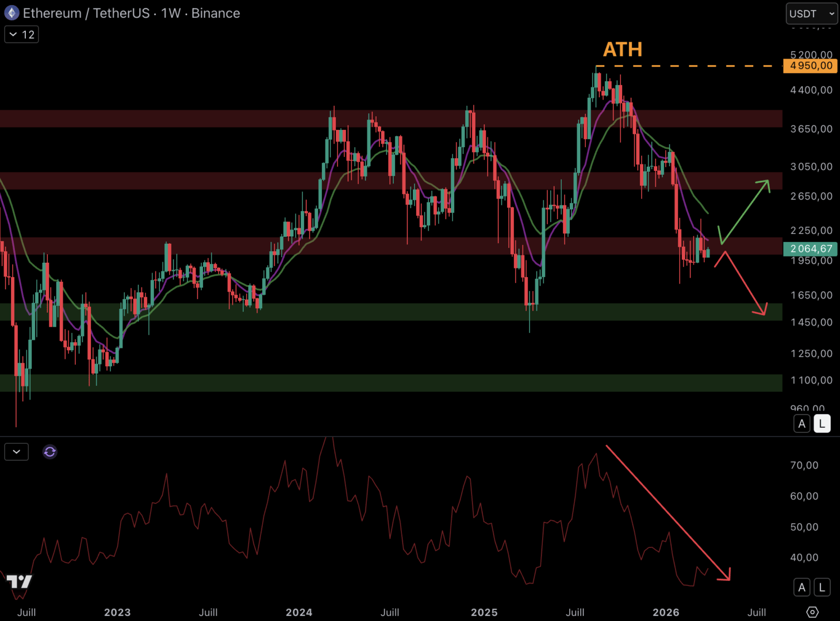Open the indicator dropdown chevron on the RSI panel
The image size is (840, 621).
coord(16,452)
